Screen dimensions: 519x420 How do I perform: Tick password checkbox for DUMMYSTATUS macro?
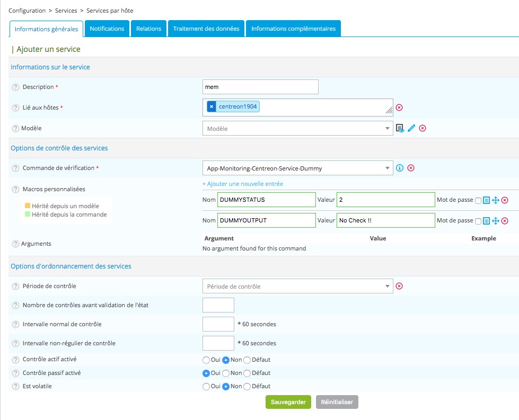tap(478, 200)
